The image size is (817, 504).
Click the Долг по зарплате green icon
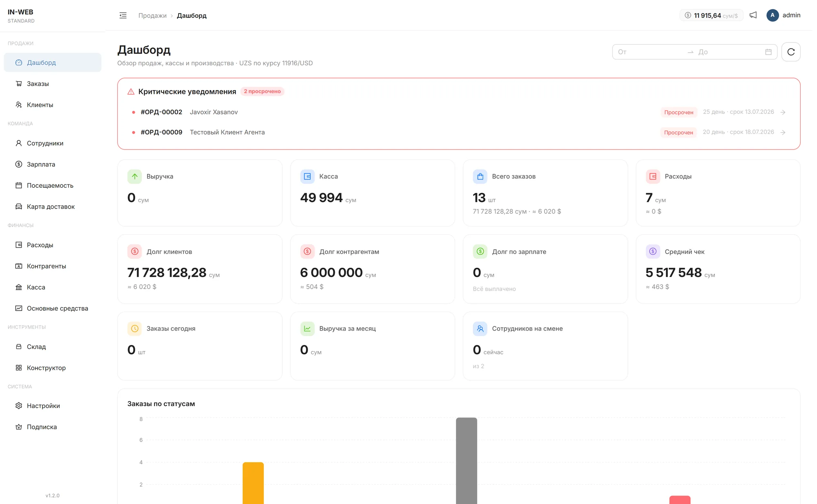(480, 251)
